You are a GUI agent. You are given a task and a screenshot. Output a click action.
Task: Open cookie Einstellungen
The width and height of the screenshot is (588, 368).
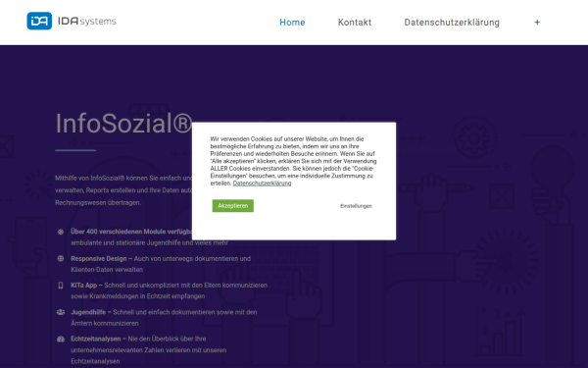(x=356, y=206)
